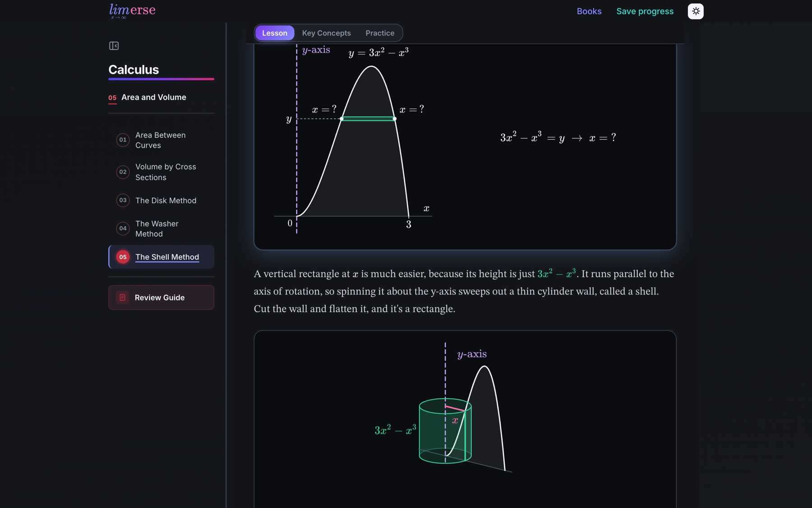812x508 pixels.
Task: Open lesson Area Between Curves
Action: pos(161,140)
